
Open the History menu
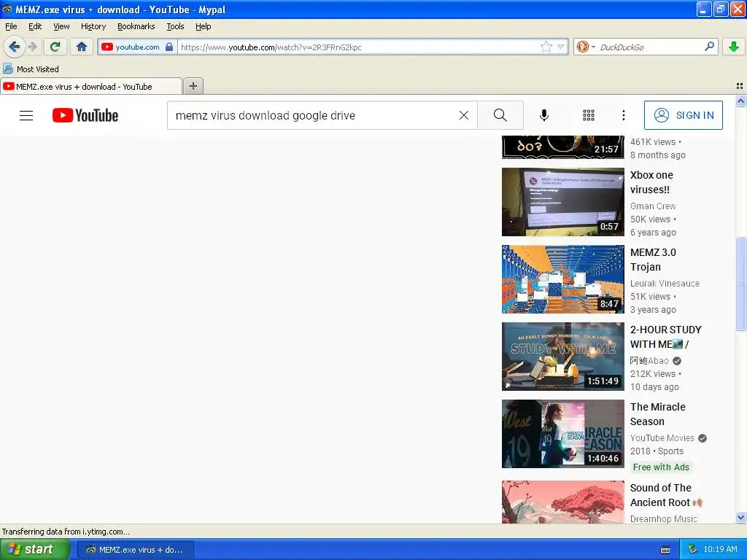click(x=93, y=26)
